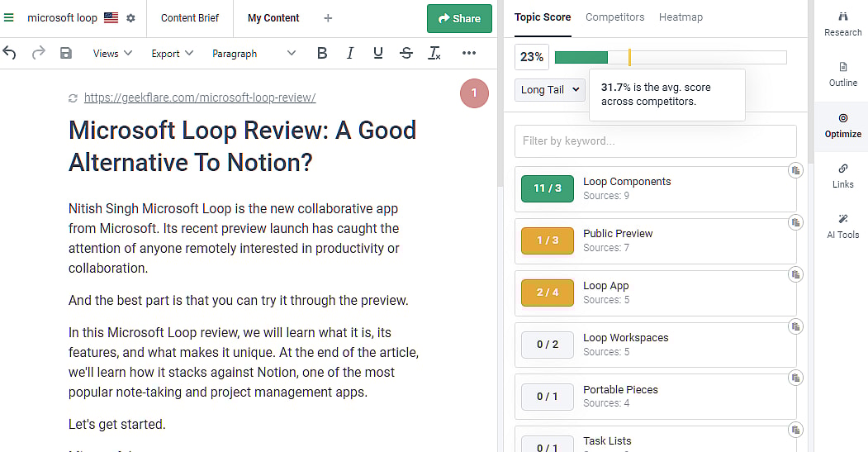Screen dimensions: 868x452
Task: Click the Loop Components keyword text
Action: (627, 182)
